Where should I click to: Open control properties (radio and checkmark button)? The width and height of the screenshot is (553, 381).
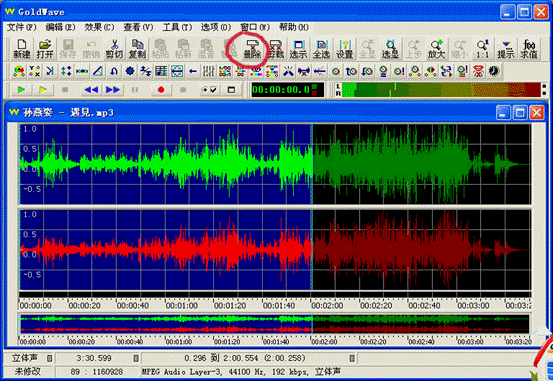coord(209,90)
